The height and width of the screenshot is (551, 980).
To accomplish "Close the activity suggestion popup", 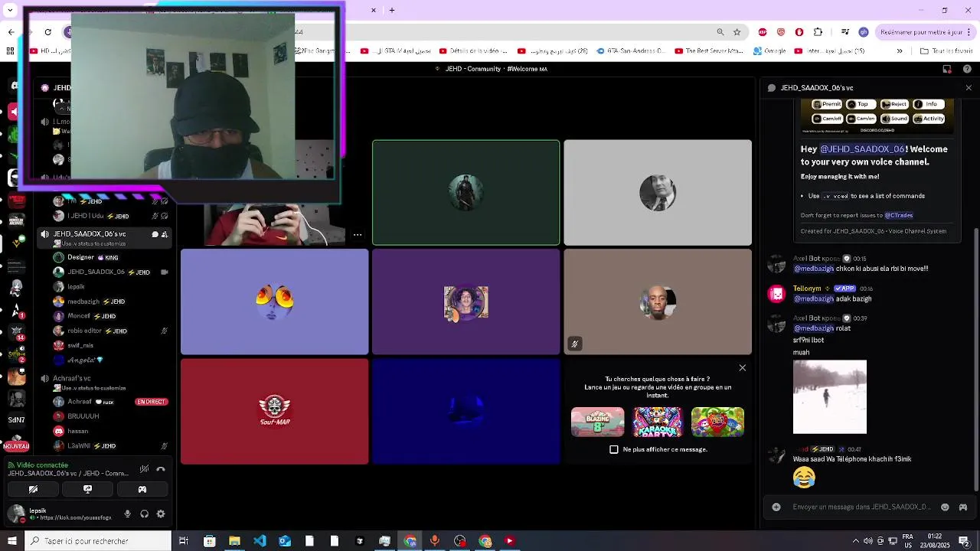I will point(742,368).
